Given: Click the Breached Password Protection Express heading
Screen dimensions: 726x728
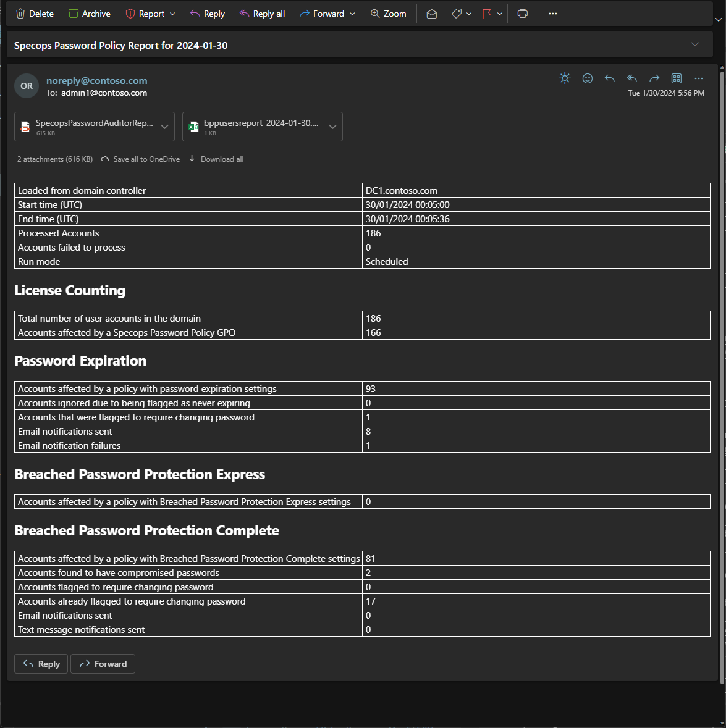Looking at the screenshot, I should 140,474.
